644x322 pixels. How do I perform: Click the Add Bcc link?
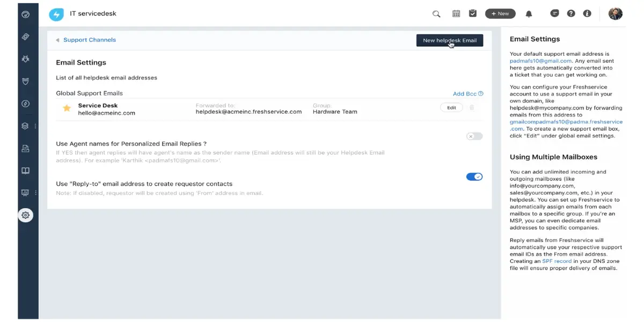click(x=465, y=93)
